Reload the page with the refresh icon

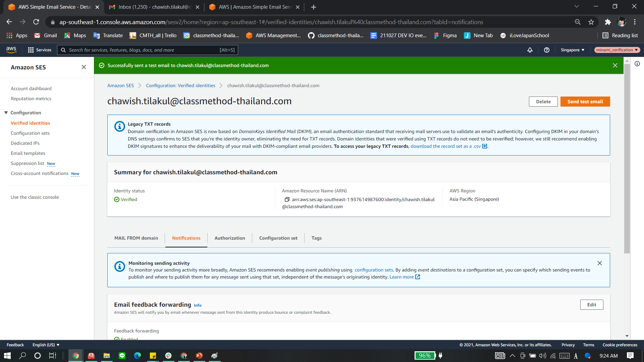(x=36, y=22)
